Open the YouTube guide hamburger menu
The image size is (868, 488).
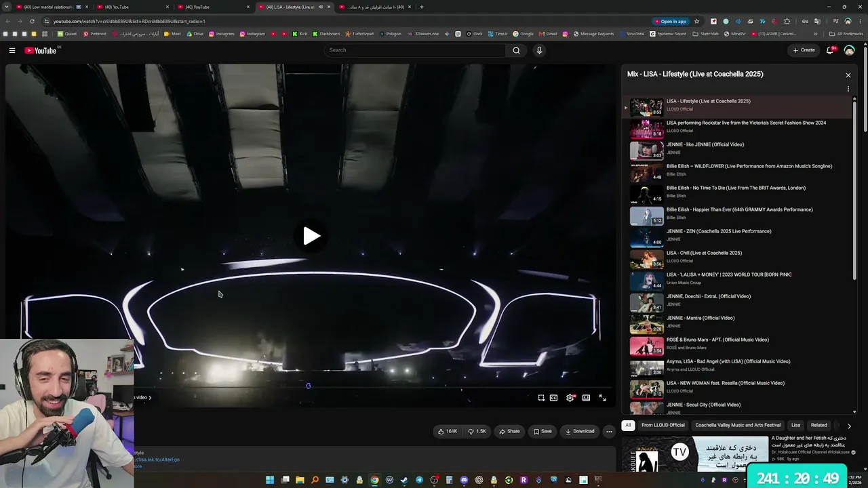click(x=12, y=50)
